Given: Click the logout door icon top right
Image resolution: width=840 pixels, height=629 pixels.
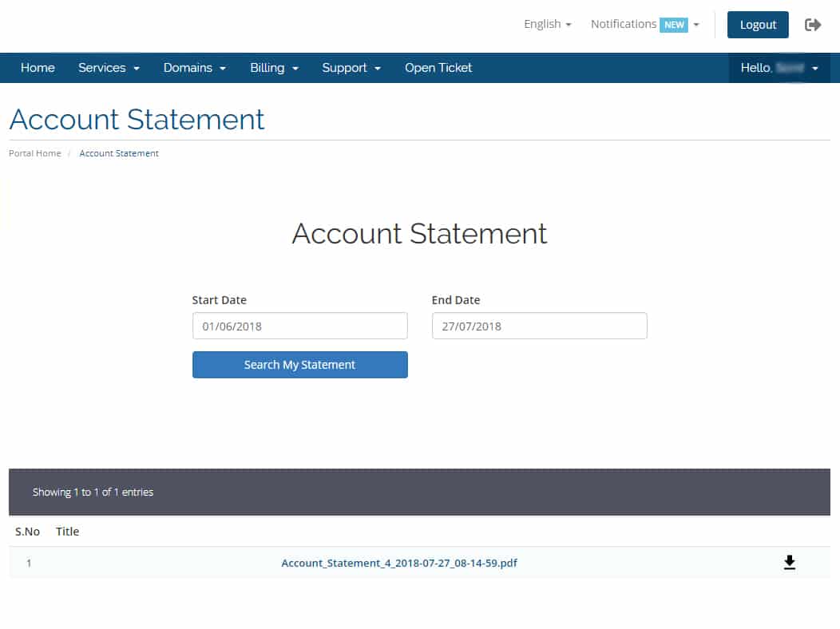Looking at the screenshot, I should (x=813, y=25).
